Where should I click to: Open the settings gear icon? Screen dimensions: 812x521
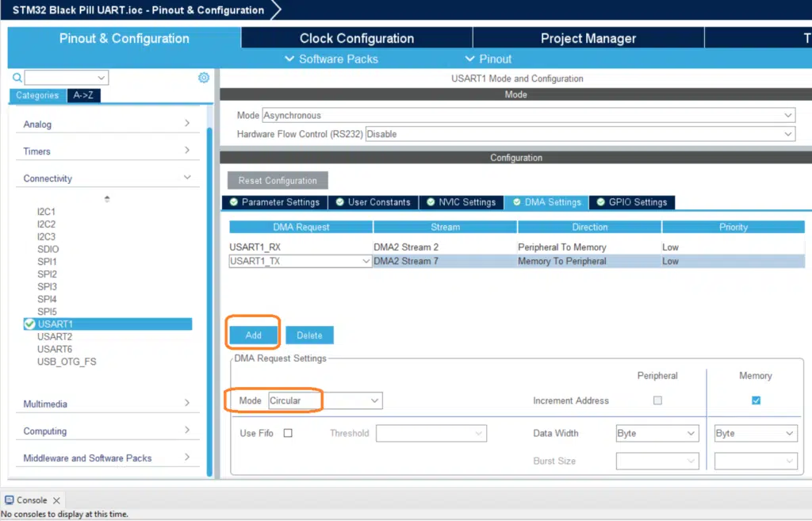[x=204, y=78]
